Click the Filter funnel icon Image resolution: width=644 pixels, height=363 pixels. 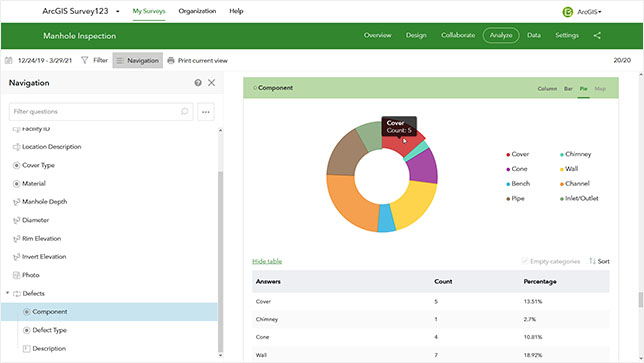coord(85,60)
